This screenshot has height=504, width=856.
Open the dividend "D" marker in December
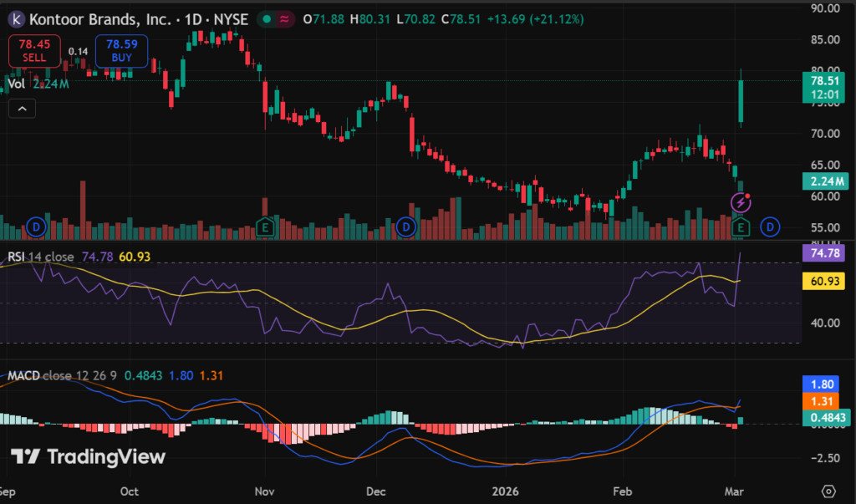(x=406, y=226)
